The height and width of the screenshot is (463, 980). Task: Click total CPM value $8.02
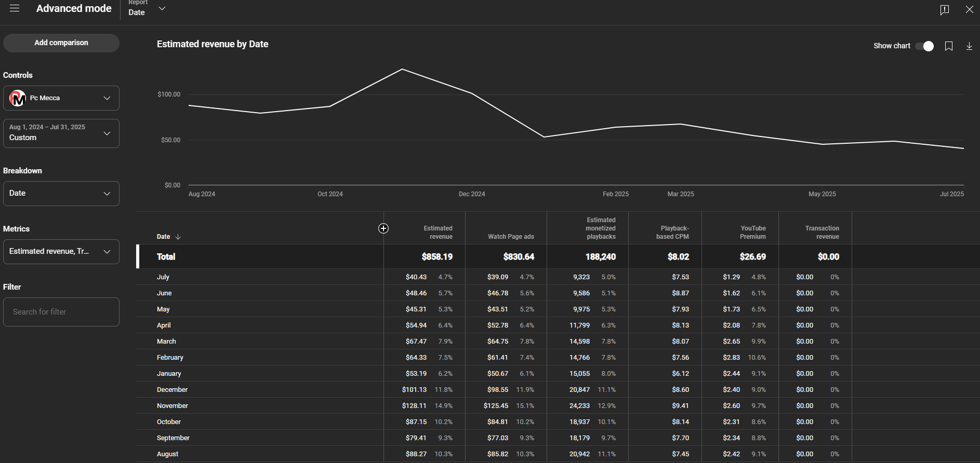point(678,257)
